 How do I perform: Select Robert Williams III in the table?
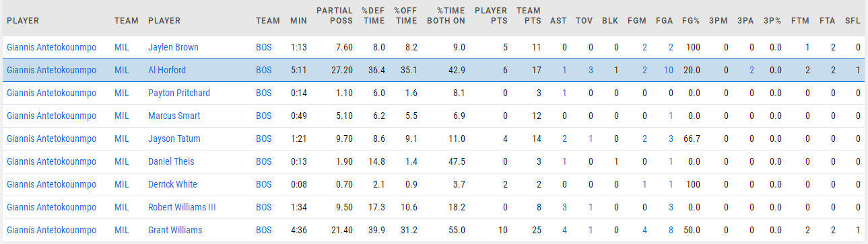coord(182,208)
